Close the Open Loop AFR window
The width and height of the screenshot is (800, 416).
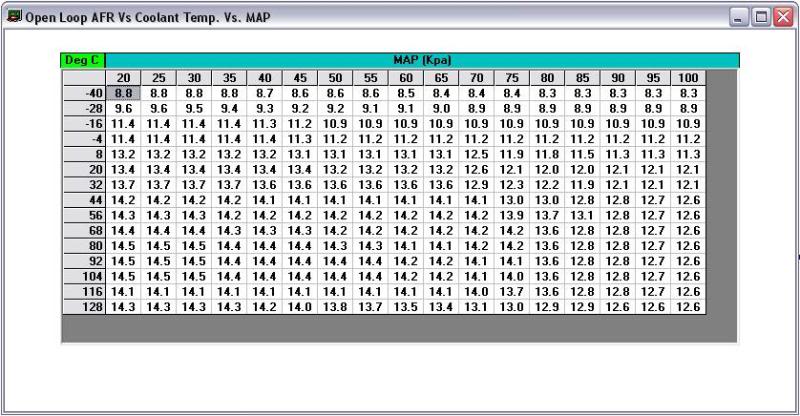pyautogui.click(x=783, y=17)
